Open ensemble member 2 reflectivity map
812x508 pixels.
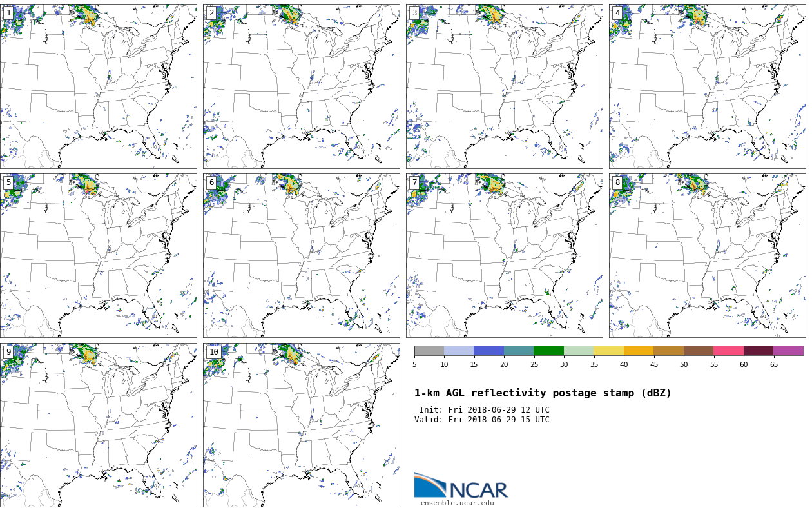tap(301, 86)
